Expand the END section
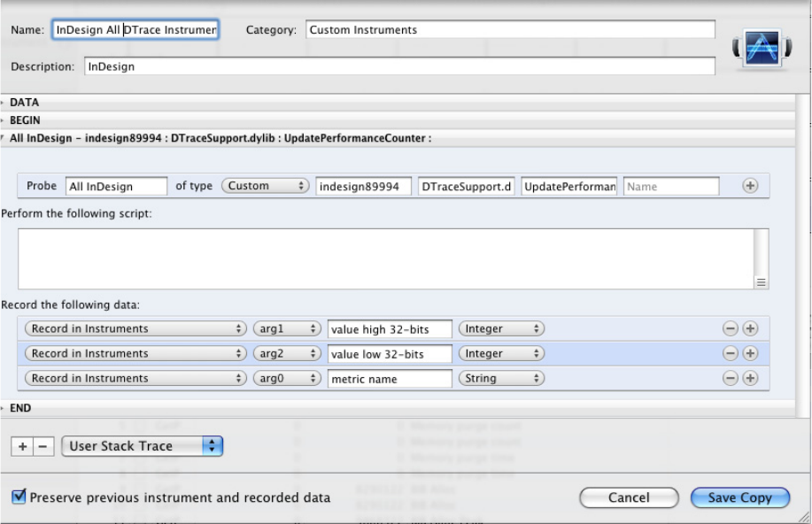 pyautogui.click(x=3, y=408)
